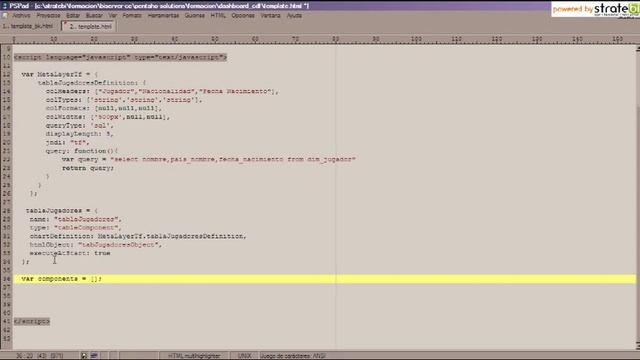Open the Editar menu

click(73, 16)
